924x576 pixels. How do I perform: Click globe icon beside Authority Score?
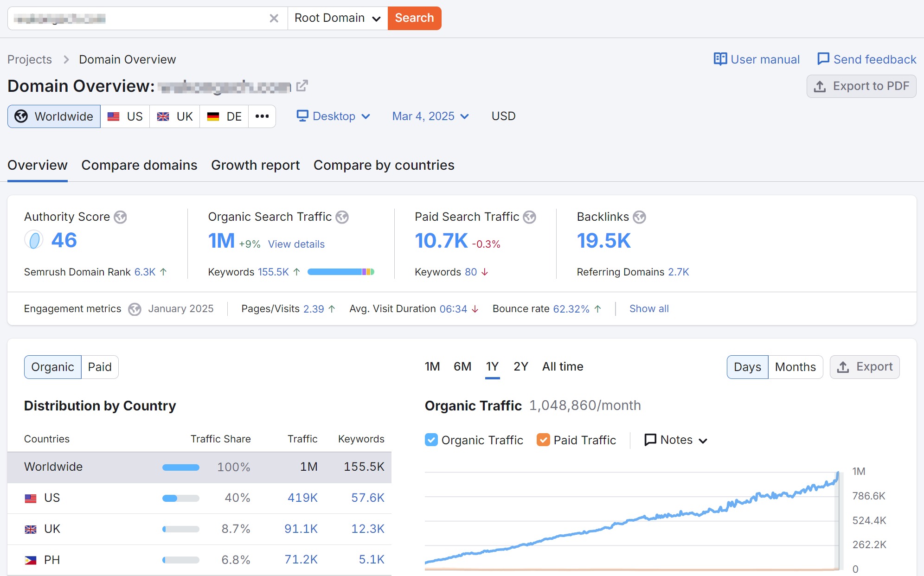tap(121, 217)
